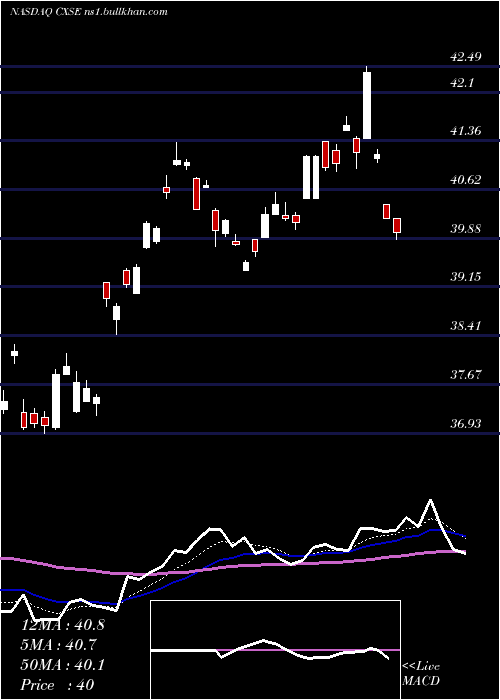500x700 pixels.
Task: Click the 41.36 price level label
Action: (466, 131)
